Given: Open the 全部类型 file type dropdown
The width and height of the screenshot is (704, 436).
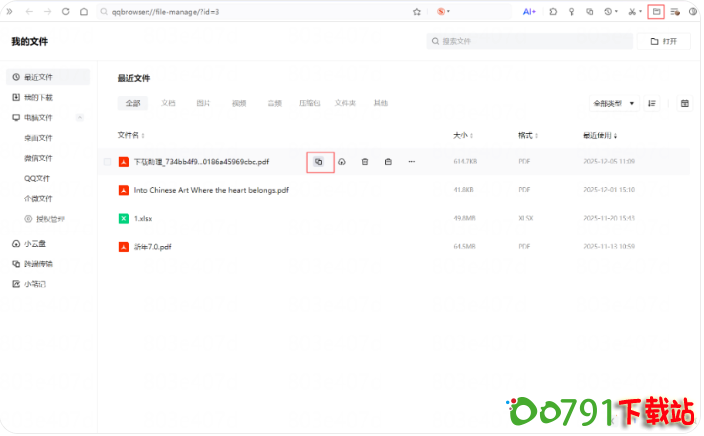Looking at the screenshot, I should pos(613,103).
